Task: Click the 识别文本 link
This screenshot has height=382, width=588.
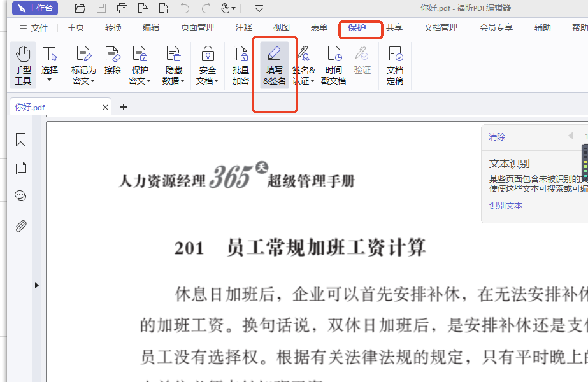Action: point(505,206)
